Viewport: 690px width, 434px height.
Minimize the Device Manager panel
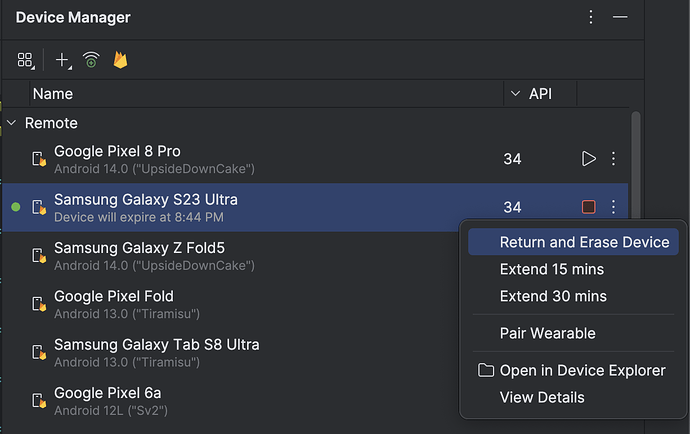(620, 18)
